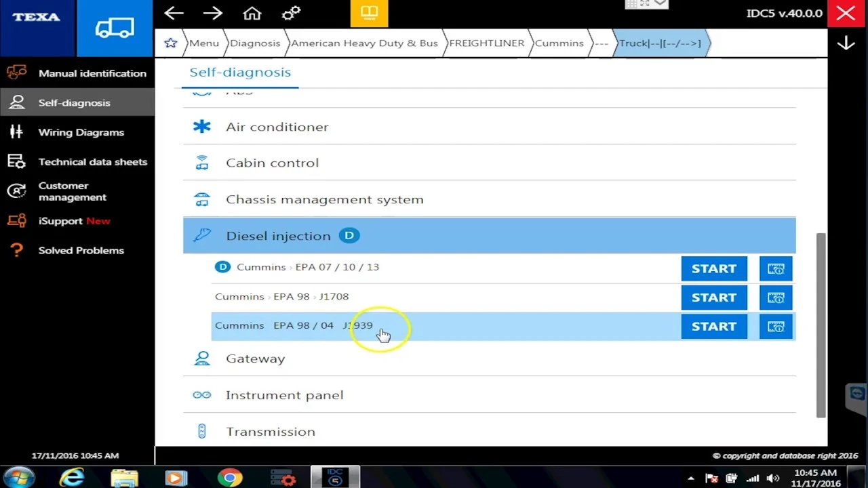Collapse the Diesel injection section
The height and width of the screenshot is (488, 868).
click(489, 236)
